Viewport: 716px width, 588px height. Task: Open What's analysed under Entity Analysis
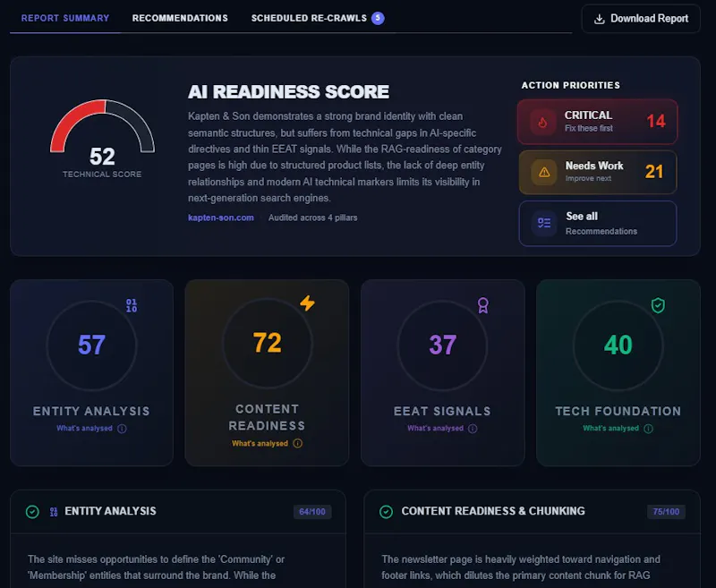point(84,428)
